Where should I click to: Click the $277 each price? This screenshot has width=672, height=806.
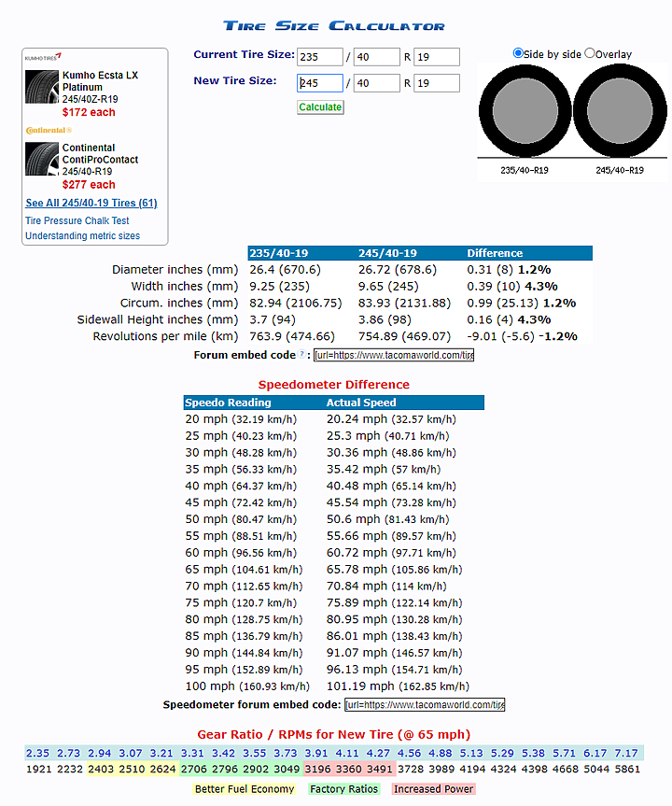(89, 185)
